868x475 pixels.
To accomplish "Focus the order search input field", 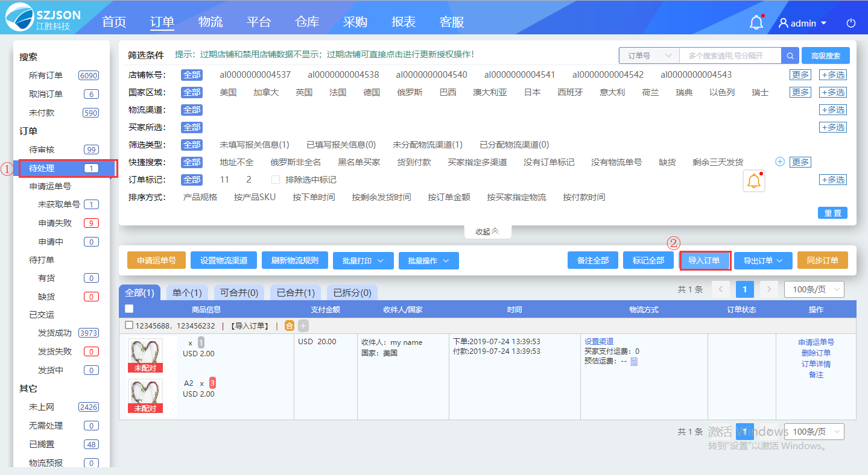I will tap(730, 55).
